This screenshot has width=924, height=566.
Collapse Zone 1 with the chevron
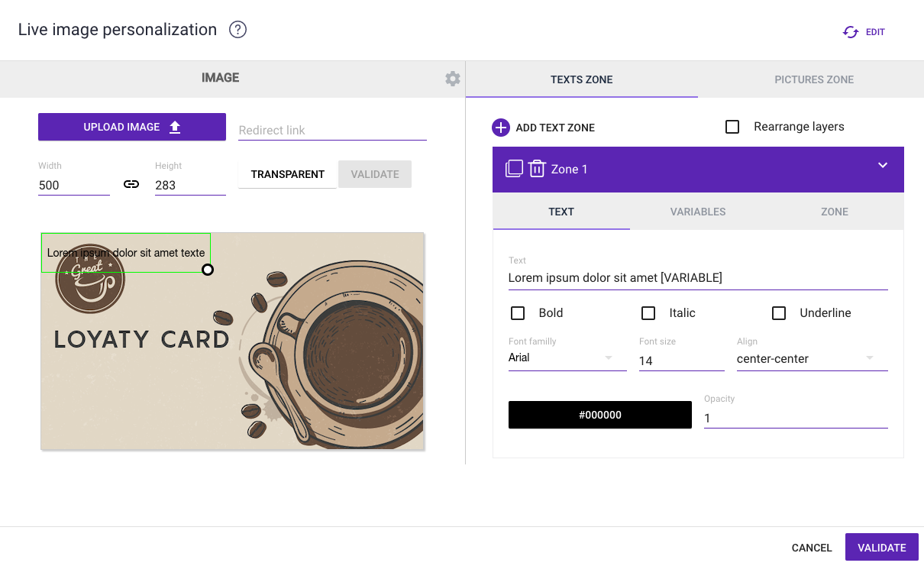883,165
